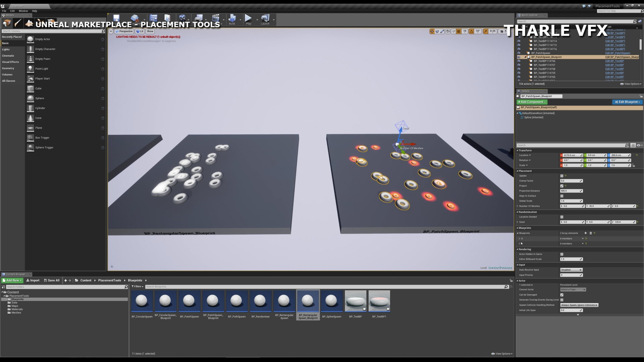This screenshot has height=362, width=644.
Task: Click the Save Current toolbar icon
Action: [x=116, y=19]
